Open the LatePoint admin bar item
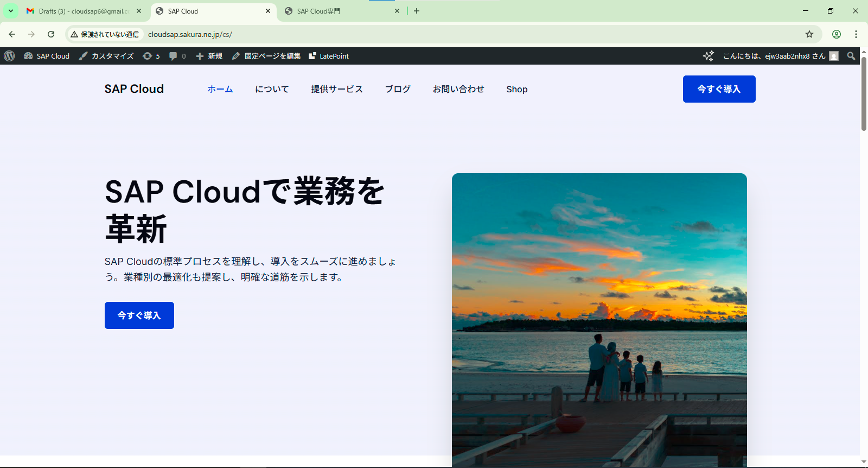Viewport: 868px width, 468px height. [329, 56]
